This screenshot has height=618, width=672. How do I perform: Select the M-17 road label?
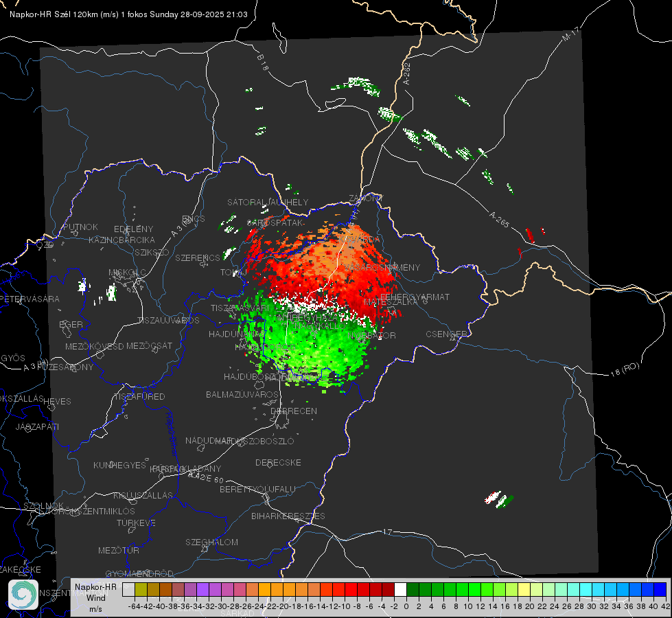[x=570, y=34]
